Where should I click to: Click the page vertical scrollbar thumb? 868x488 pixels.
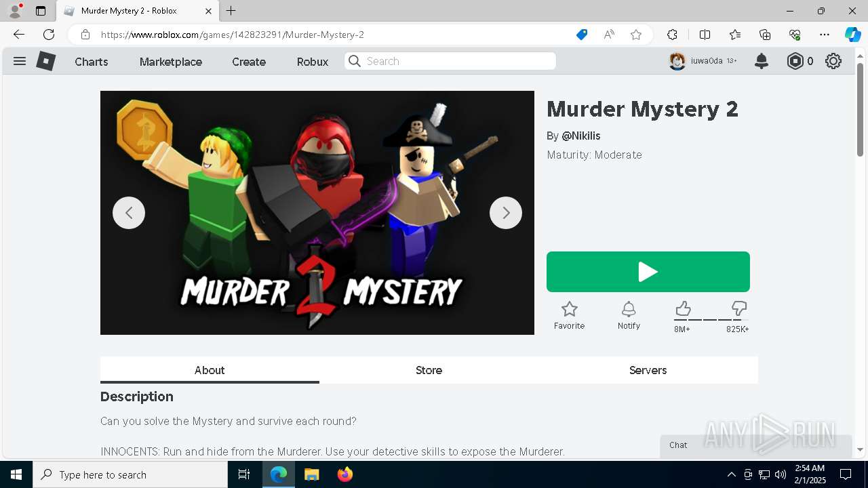tap(860, 109)
